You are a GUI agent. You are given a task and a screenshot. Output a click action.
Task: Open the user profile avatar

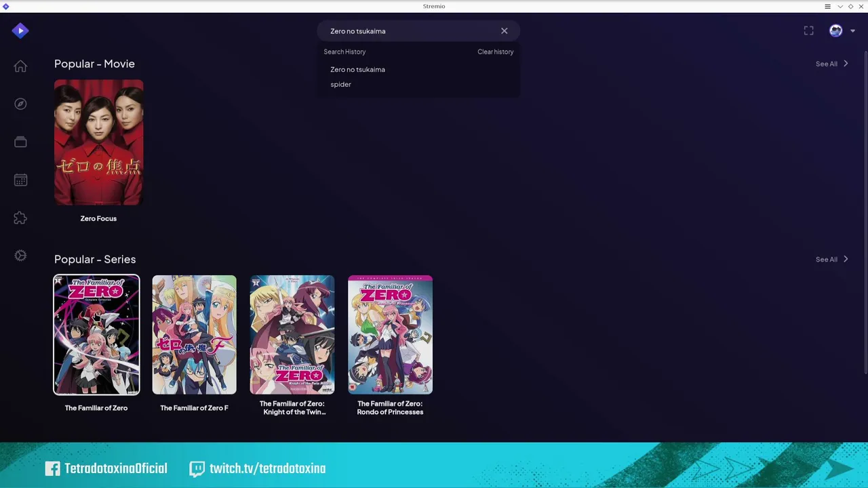pos(835,30)
